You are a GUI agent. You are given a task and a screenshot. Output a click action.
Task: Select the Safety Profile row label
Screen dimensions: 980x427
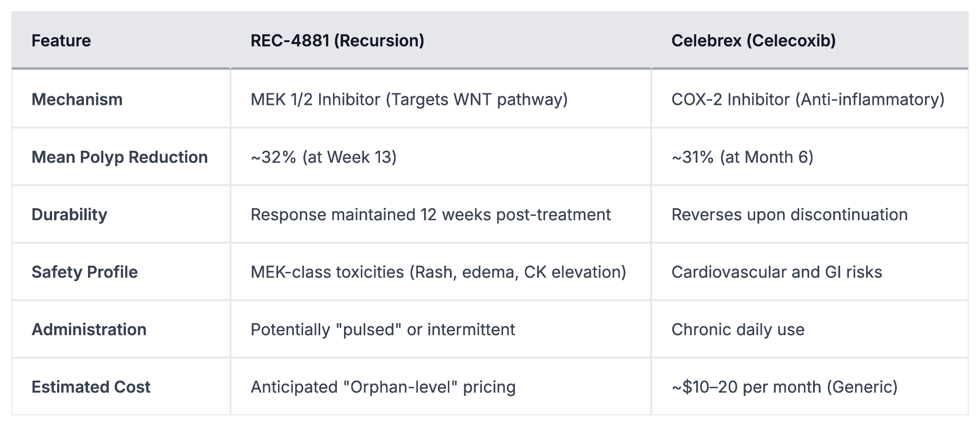point(85,272)
